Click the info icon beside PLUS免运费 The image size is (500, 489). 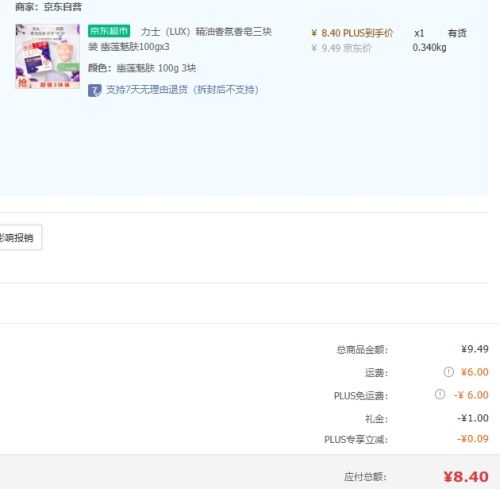440,394
